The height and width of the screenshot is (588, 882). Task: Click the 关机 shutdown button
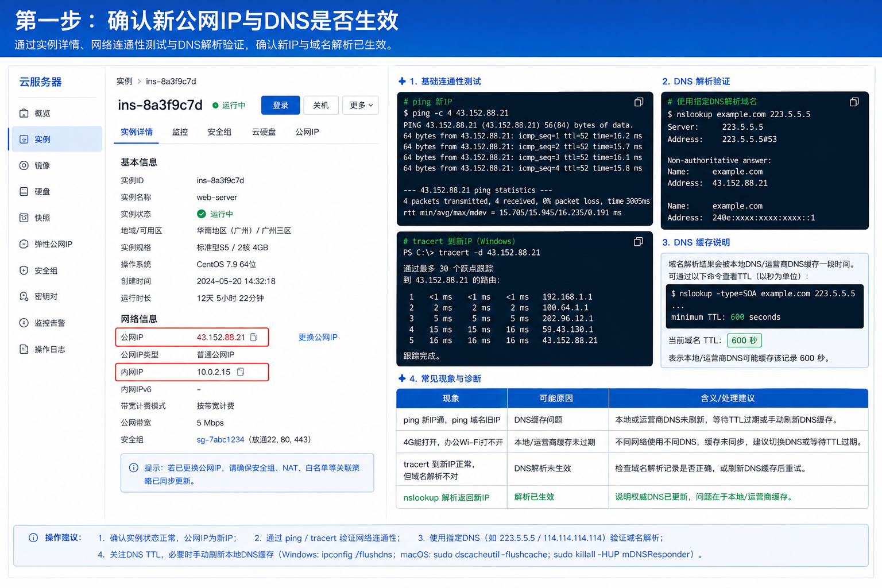[321, 105]
